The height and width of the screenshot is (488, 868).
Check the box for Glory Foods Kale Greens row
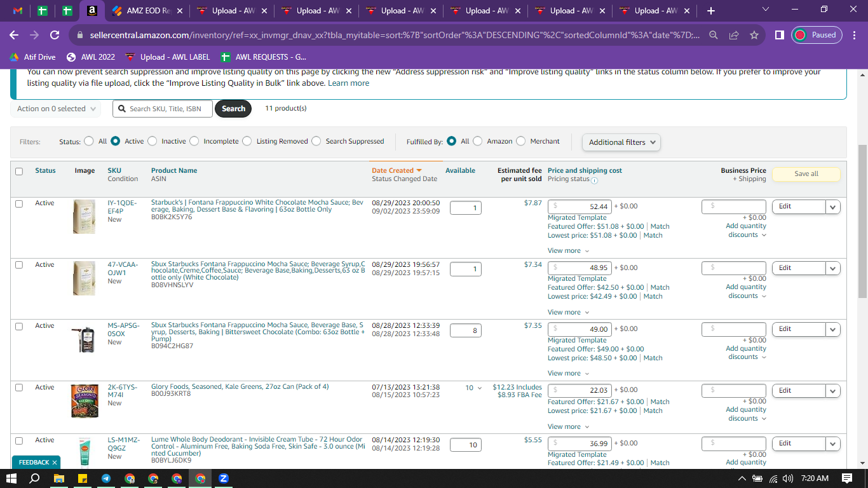(19, 388)
